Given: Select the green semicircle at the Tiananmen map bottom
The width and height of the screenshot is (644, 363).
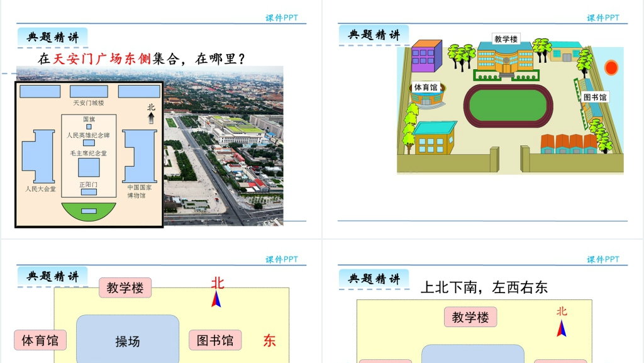Looking at the screenshot, I should coord(89,211).
